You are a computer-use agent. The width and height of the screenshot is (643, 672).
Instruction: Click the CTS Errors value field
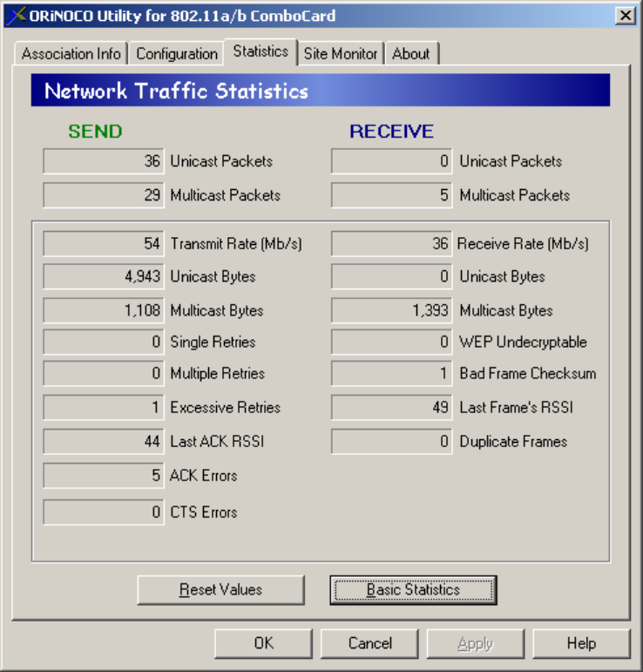103,512
